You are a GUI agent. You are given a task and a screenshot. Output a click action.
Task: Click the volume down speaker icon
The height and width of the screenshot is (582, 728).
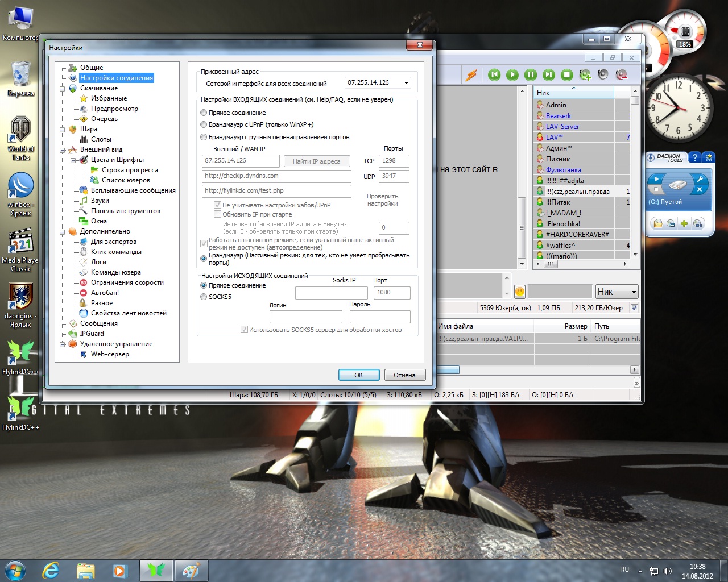[x=622, y=74]
